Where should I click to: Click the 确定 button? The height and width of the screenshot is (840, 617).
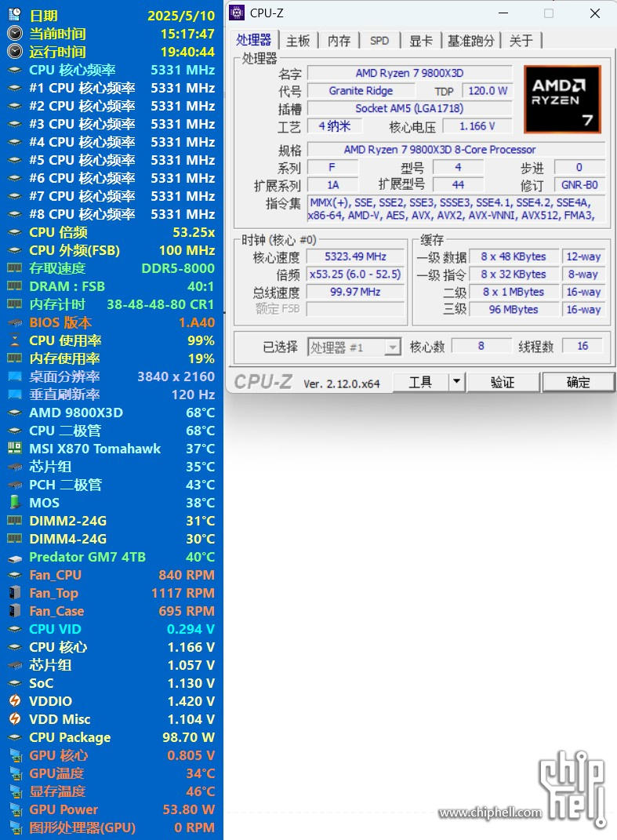click(578, 382)
